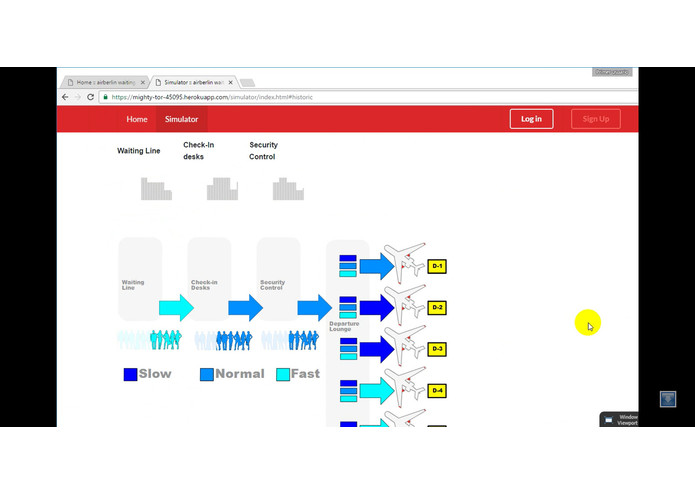The height and width of the screenshot is (494, 695).
Task: Click the blue download arrow desktop icon
Action: coord(668,399)
